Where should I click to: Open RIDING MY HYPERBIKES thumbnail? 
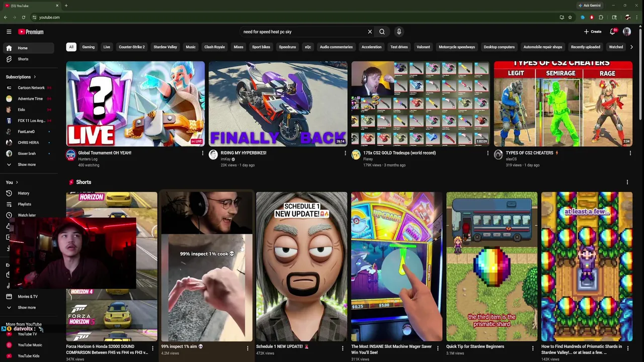pos(278,104)
